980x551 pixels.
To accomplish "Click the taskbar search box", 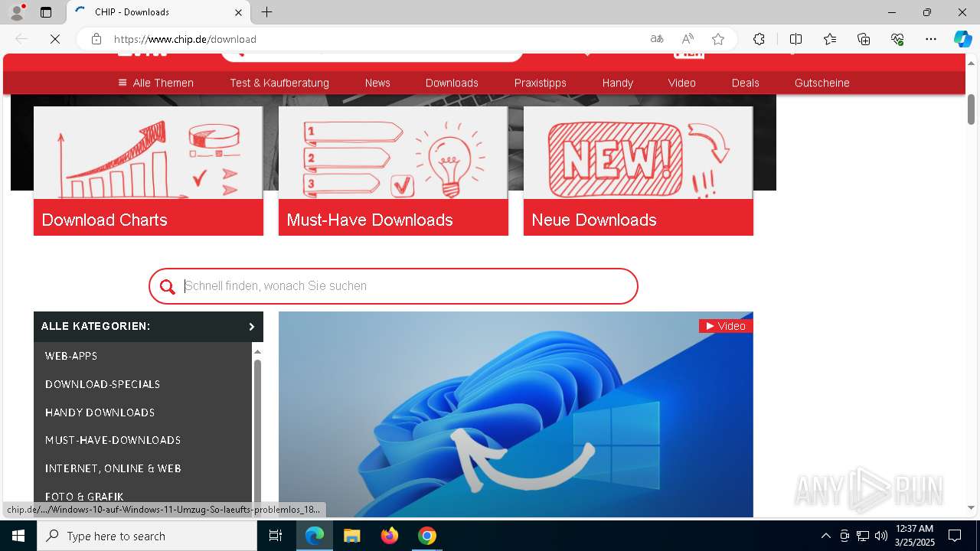I will tap(147, 536).
